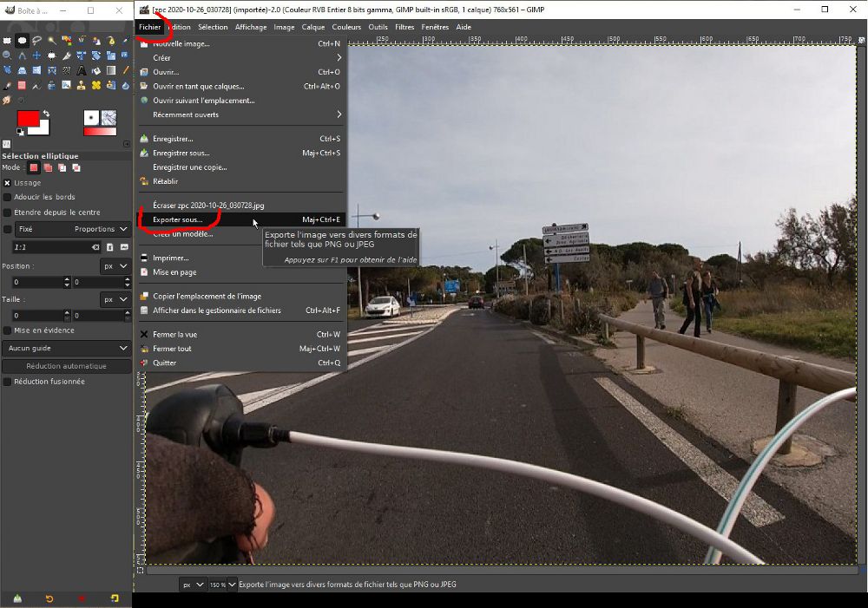Open the Taille unit px dropdown

point(115,299)
